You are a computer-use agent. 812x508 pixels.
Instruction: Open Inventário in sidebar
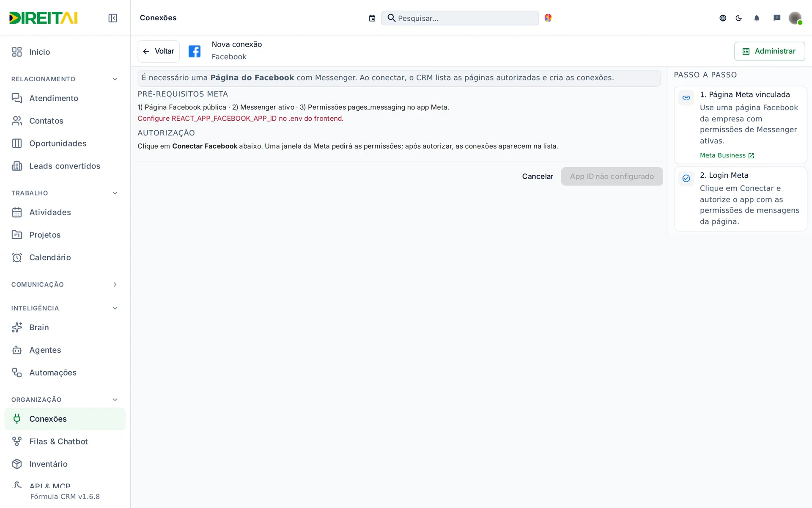(x=65, y=464)
